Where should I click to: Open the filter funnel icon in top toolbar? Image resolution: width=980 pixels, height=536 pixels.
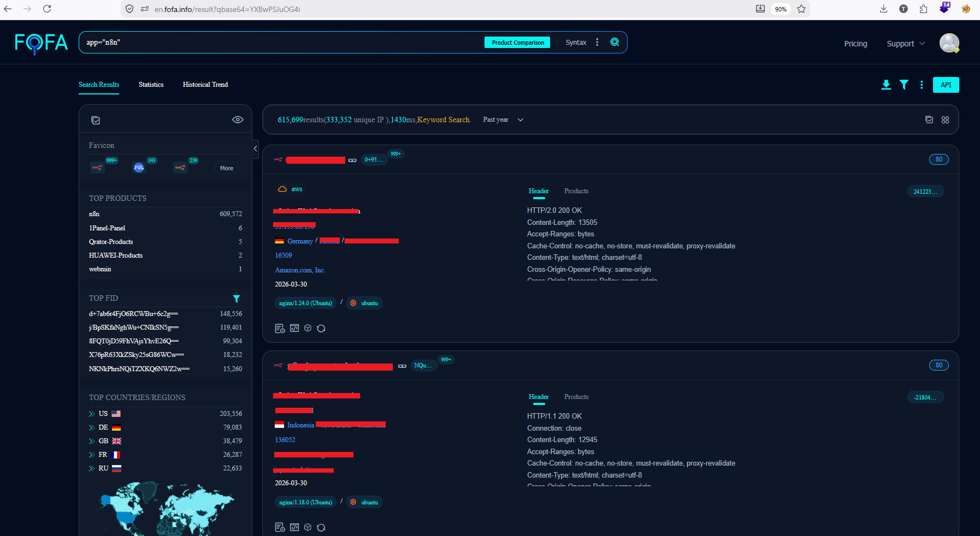904,85
